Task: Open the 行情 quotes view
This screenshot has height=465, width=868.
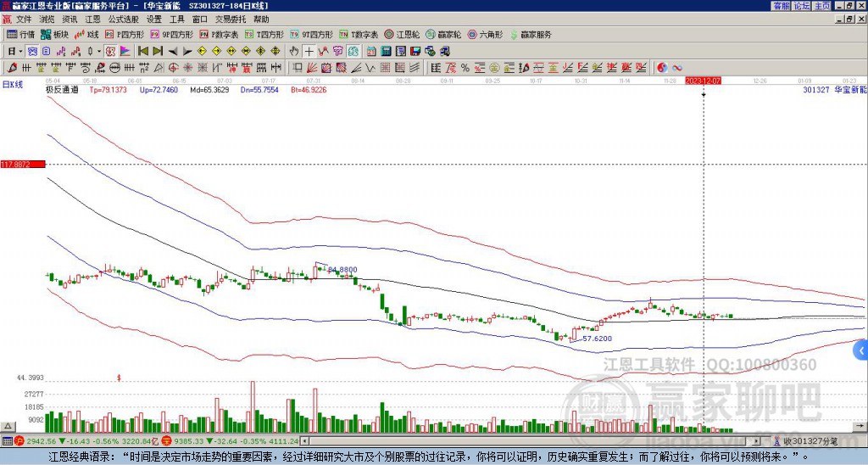Action: [x=20, y=34]
